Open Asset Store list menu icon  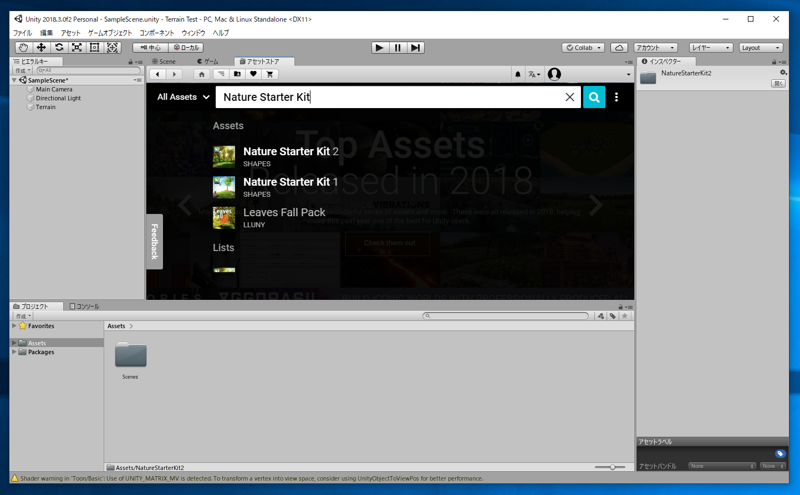click(x=220, y=74)
